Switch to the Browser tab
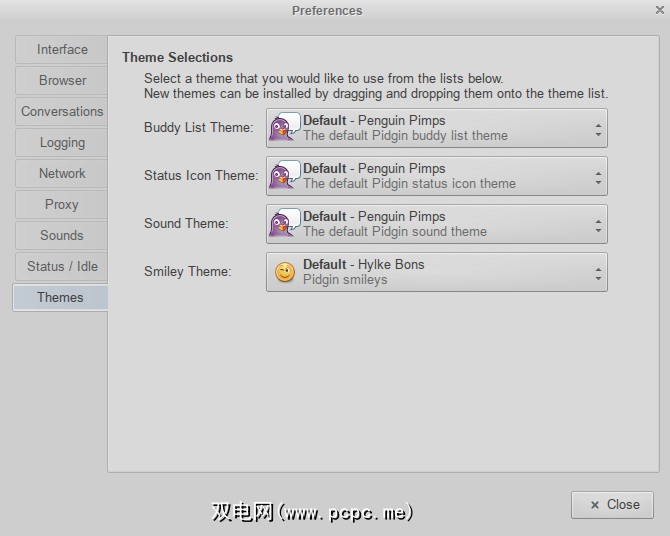The image size is (670, 536). point(62,80)
